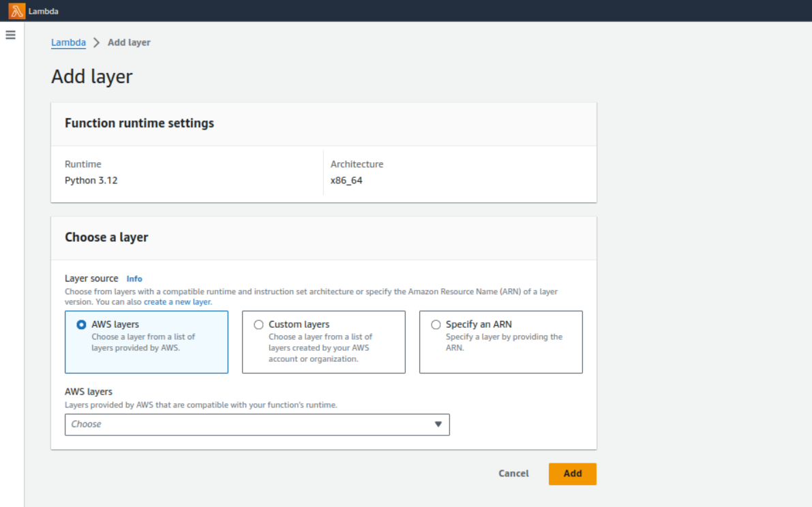Click the Python 3.12 runtime value
Image resolution: width=812 pixels, height=507 pixels.
(91, 181)
